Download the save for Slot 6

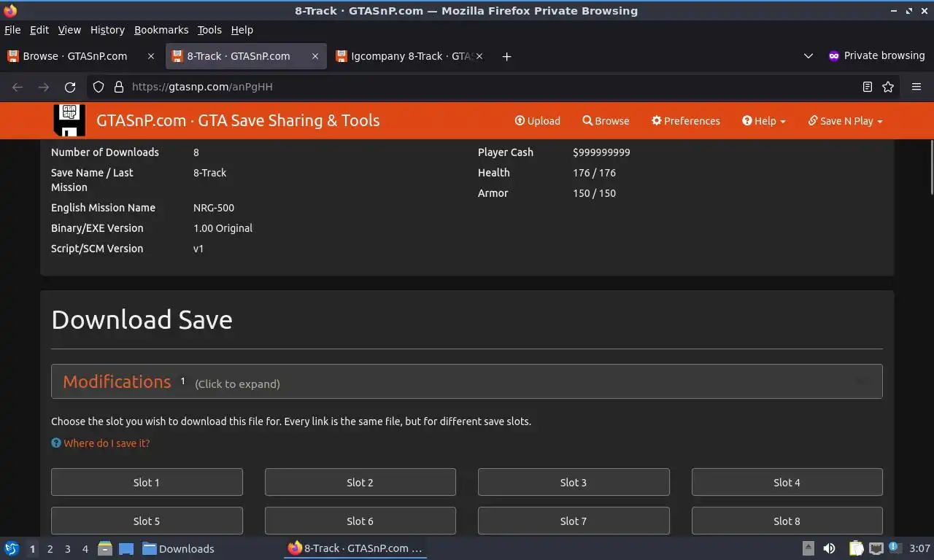click(x=360, y=521)
